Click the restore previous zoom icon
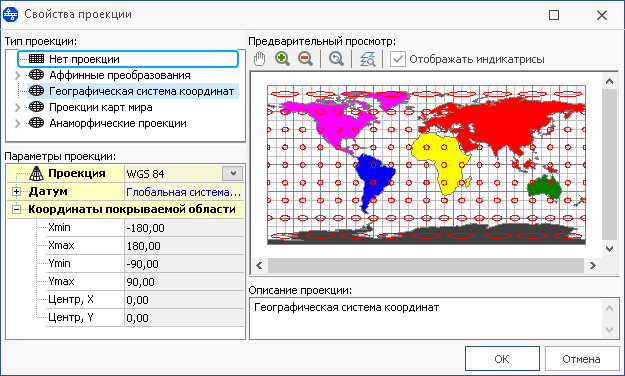This screenshot has height=376, width=625. coord(336,59)
